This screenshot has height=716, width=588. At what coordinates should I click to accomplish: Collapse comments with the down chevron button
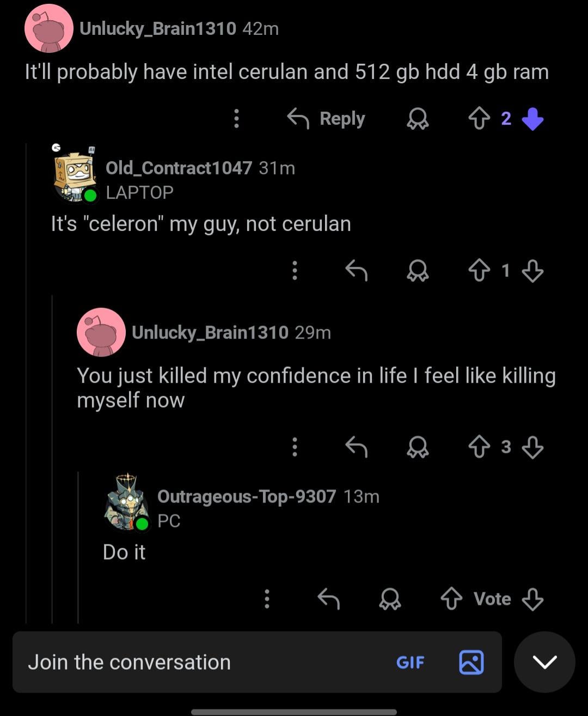point(544,662)
